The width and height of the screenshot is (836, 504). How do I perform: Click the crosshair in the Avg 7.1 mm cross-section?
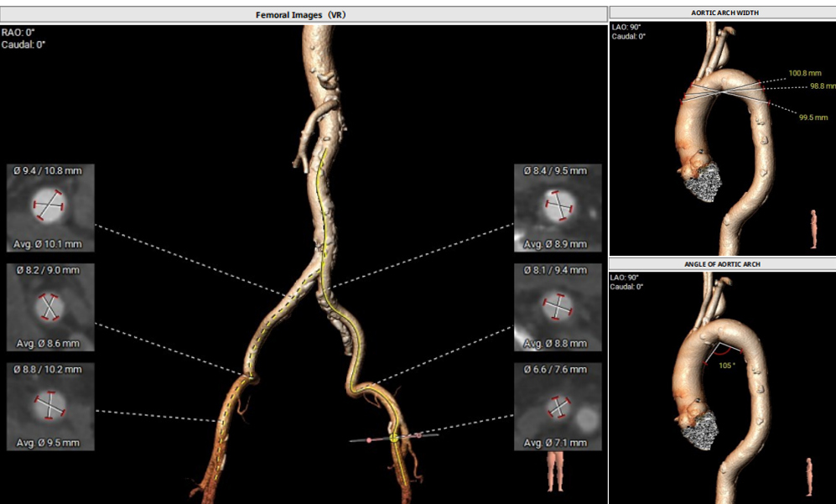[558, 408]
